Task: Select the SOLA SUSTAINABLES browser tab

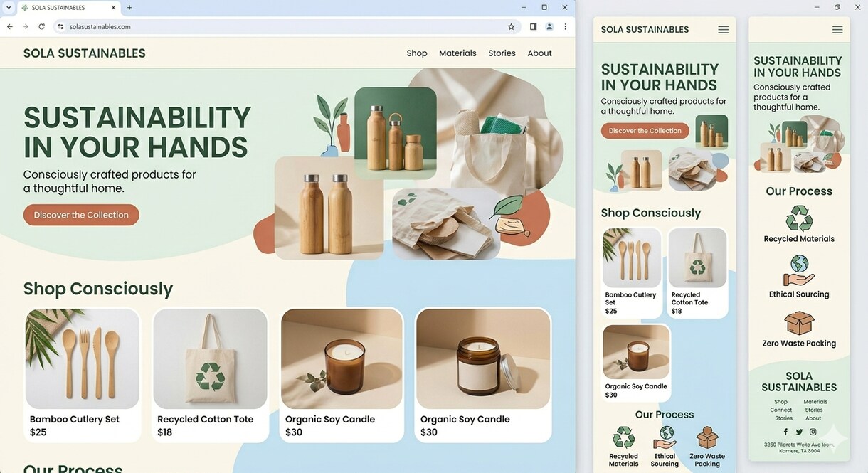Action: (68, 8)
